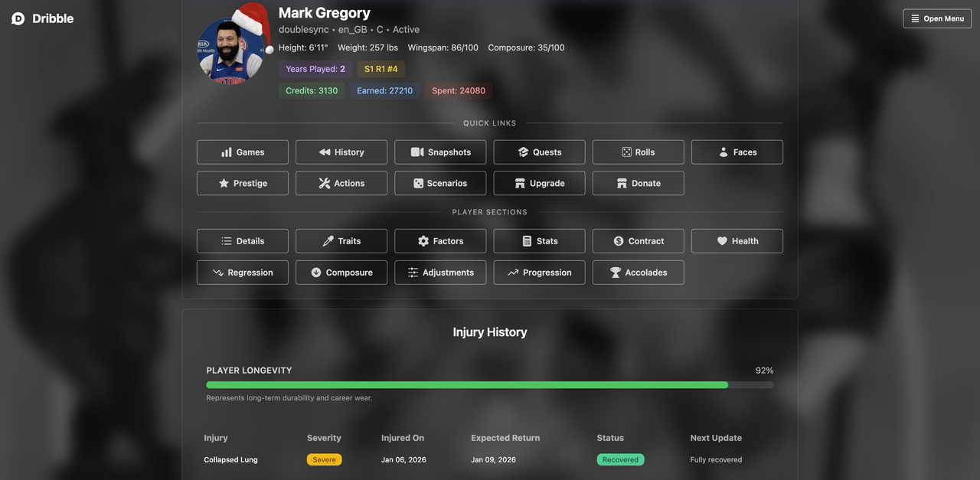
Task: Show the Composure section
Action: (x=341, y=273)
